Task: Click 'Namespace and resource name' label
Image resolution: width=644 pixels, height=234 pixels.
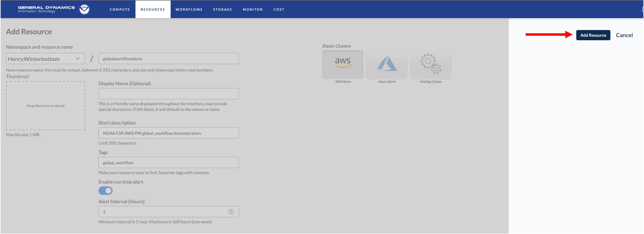Action: pyautogui.click(x=39, y=47)
